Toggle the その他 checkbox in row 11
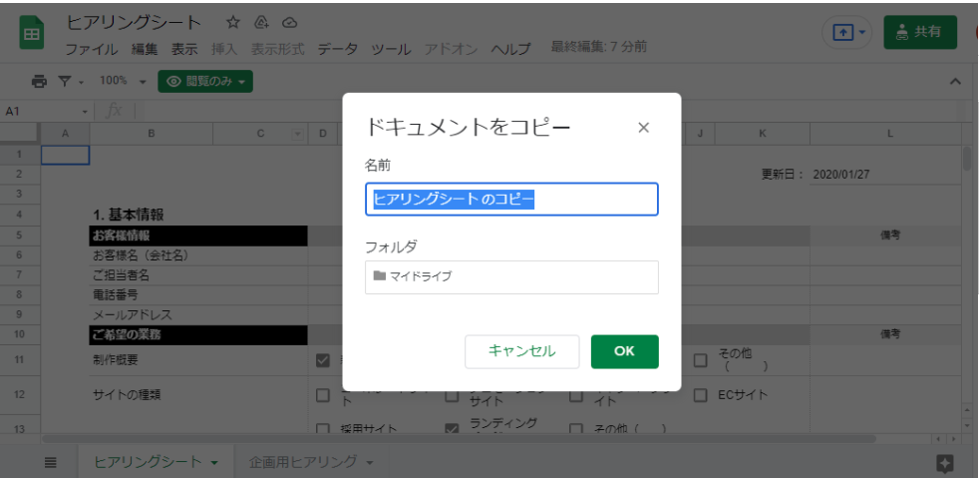 tap(701, 361)
